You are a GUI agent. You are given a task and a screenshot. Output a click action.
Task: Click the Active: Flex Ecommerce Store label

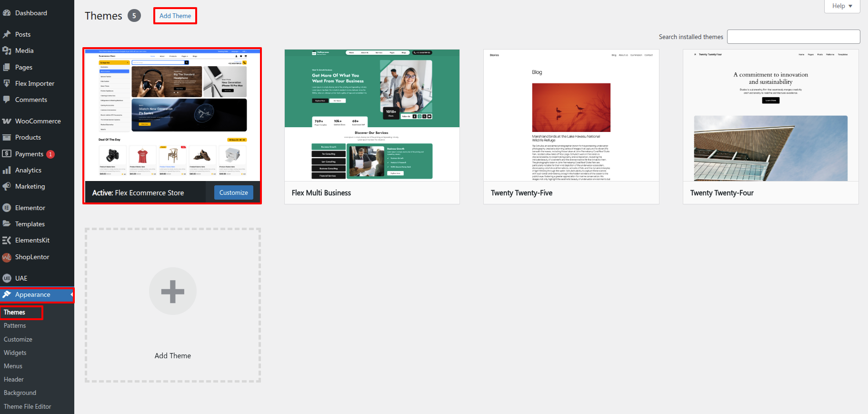[x=138, y=193]
